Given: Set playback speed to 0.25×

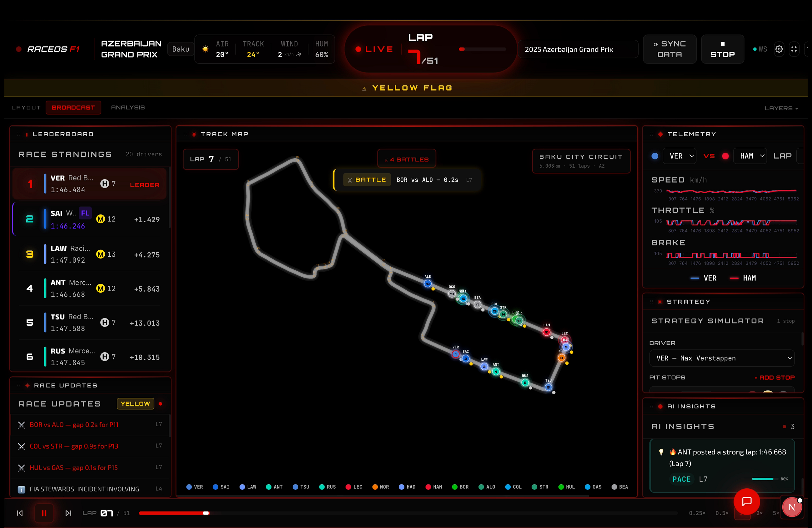Looking at the screenshot, I should point(697,513).
